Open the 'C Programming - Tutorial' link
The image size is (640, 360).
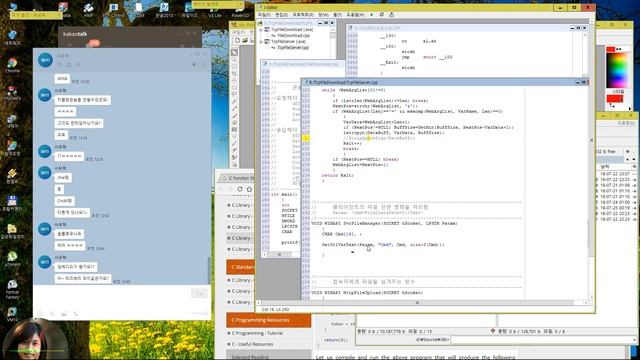point(257,333)
